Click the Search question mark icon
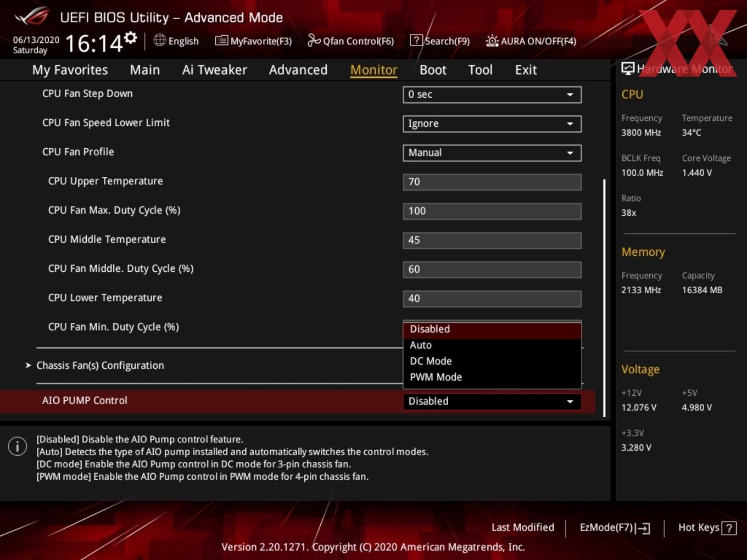This screenshot has width=747, height=560. click(416, 40)
